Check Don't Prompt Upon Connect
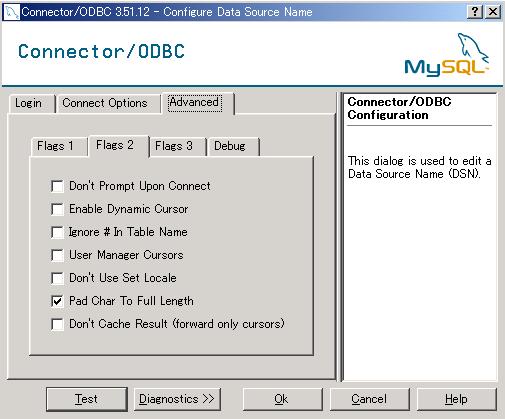Image resolution: width=505 pixels, height=419 pixels. pyautogui.click(x=57, y=186)
